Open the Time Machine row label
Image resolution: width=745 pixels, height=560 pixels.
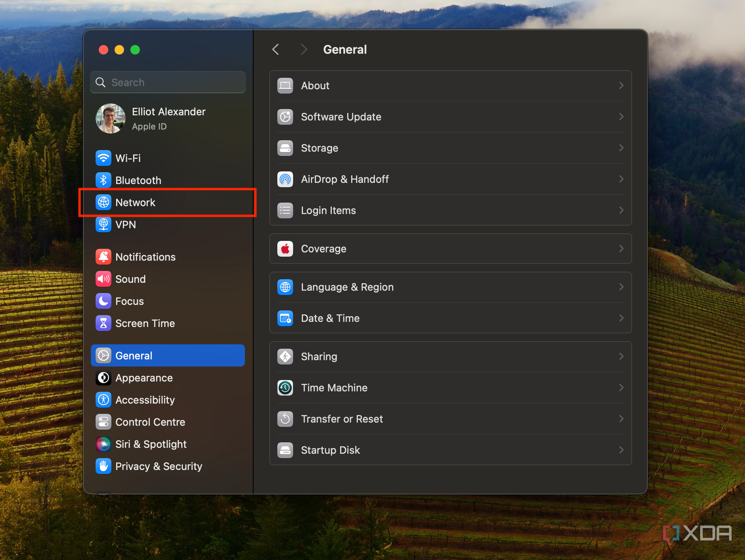[x=334, y=388]
